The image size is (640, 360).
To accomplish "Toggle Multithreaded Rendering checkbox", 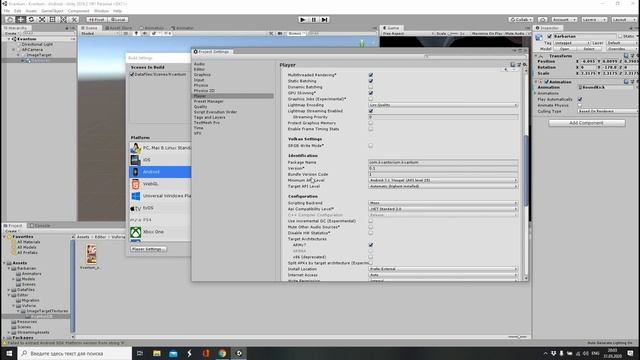I will click(x=371, y=75).
